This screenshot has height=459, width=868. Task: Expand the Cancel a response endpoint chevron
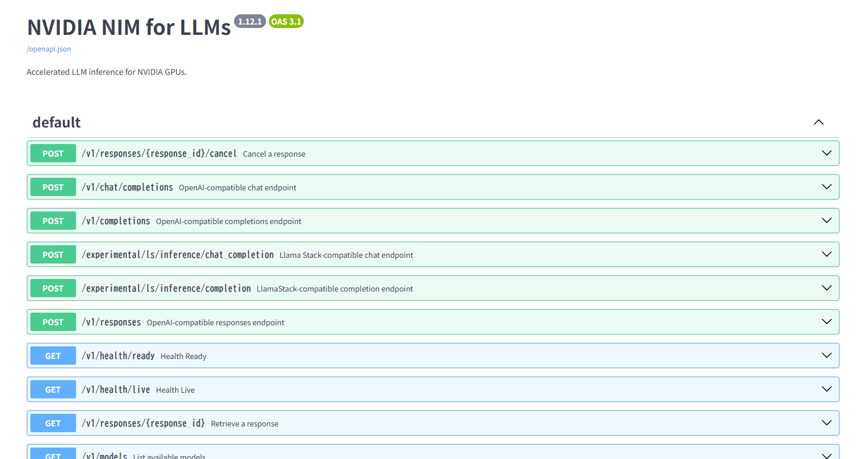(827, 153)
